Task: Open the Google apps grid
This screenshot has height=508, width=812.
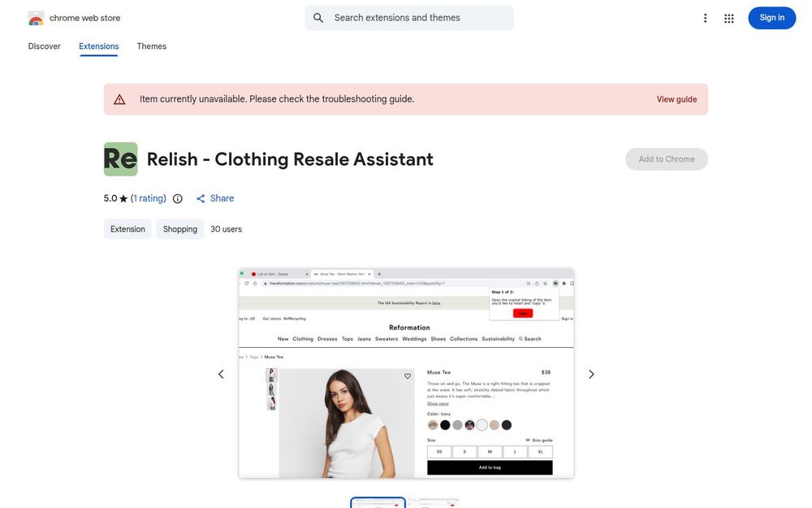Action: [x=728, y=18]
